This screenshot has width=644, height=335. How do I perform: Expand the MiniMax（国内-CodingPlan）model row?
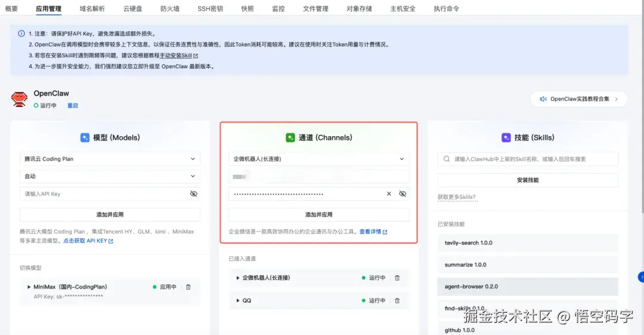coord(29,287)
